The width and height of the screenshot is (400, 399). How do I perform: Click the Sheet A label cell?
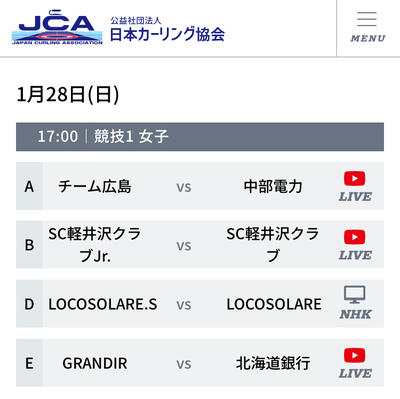[x=29, y=186]
